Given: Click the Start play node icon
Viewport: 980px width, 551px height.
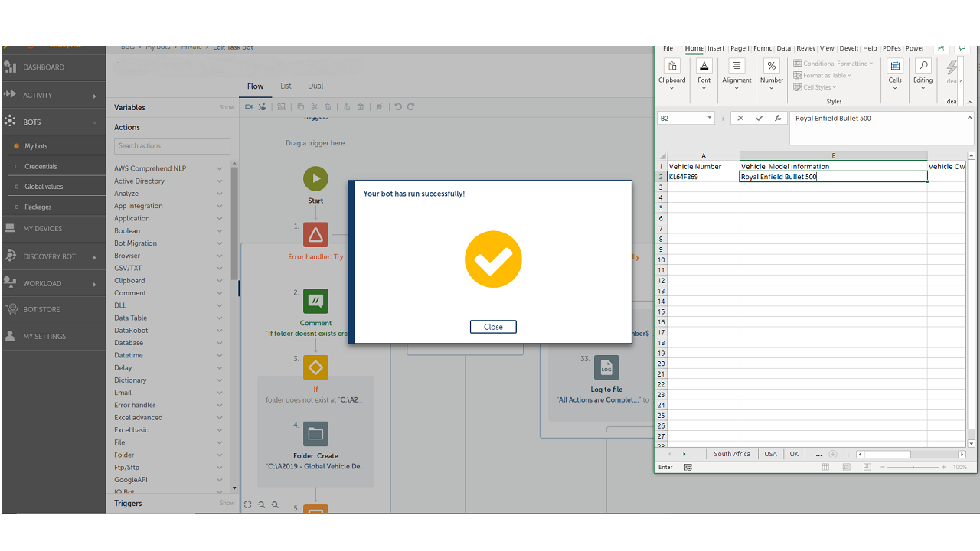Looking at the screenshot, I should [x=315, y=179].
